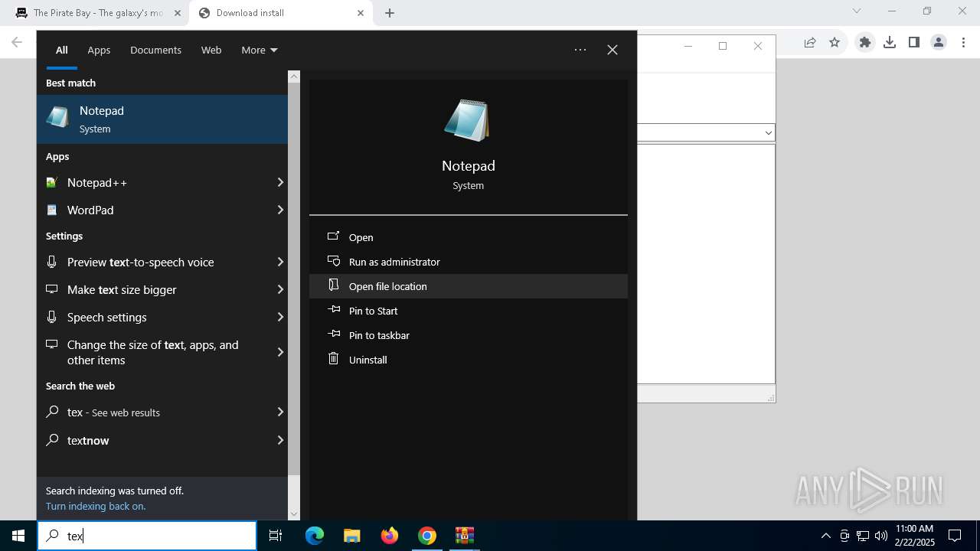Close the search panel with X
Image resolution: width=980 pixels, height=551 pixels.
coord(612,50)
